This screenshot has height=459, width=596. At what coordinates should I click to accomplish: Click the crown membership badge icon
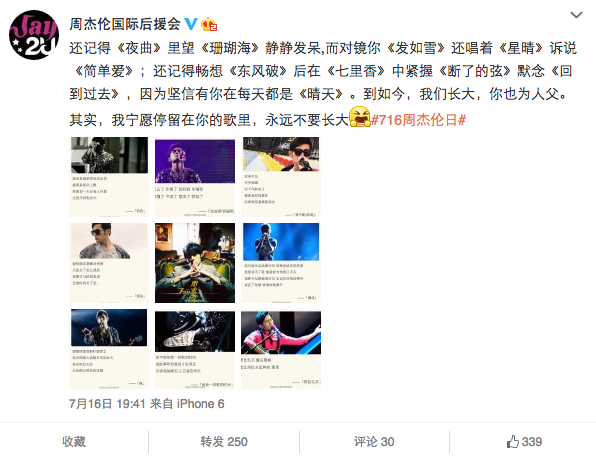point(209,24)
